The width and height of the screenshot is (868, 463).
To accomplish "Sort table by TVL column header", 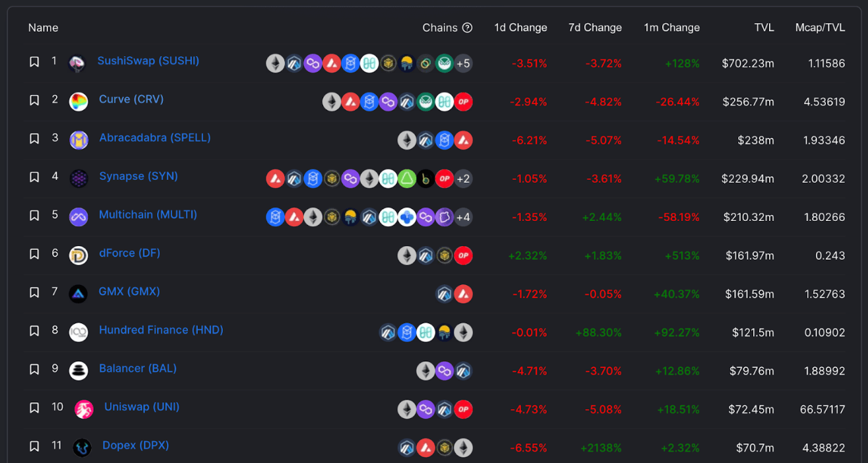I will pos(764,28).
